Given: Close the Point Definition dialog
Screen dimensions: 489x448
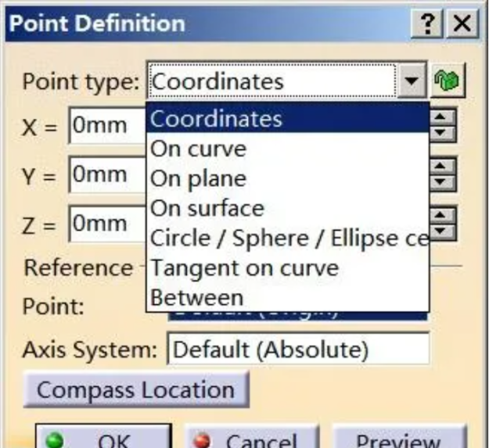Looking at the screenshot, I should tap(462, 24).
